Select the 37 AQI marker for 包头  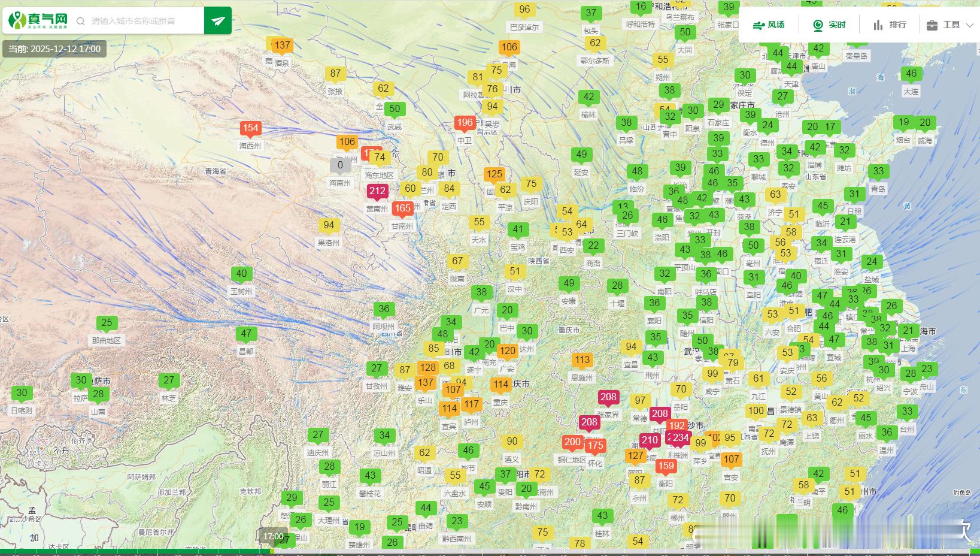point(591,13)
